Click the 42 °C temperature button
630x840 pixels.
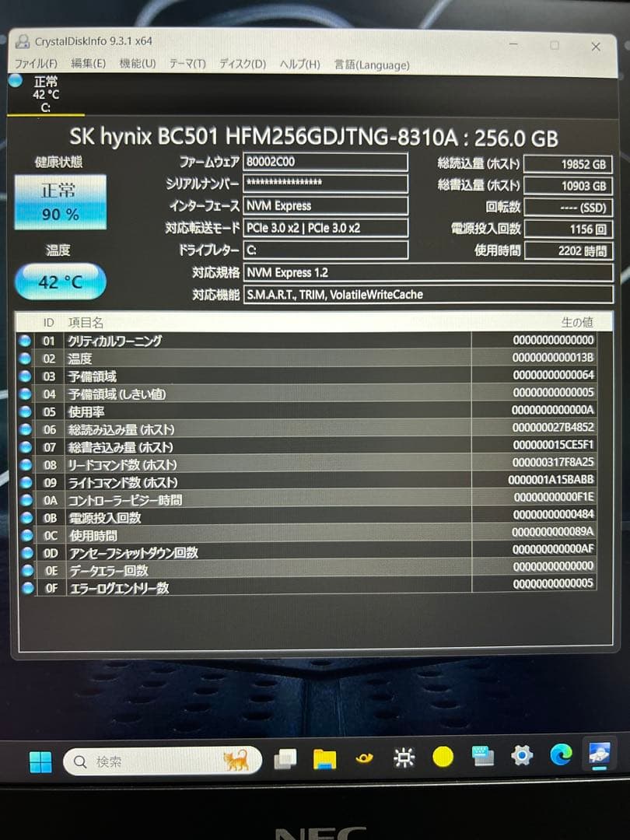click(x=60, y=282)
